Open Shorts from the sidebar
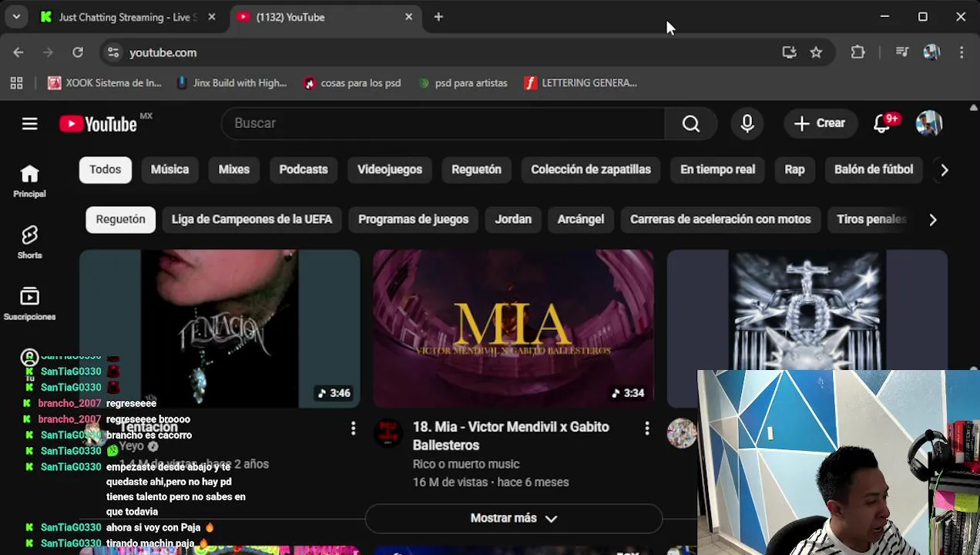The width and height of the screenshot is (980, 555). (x=29, y=242)
